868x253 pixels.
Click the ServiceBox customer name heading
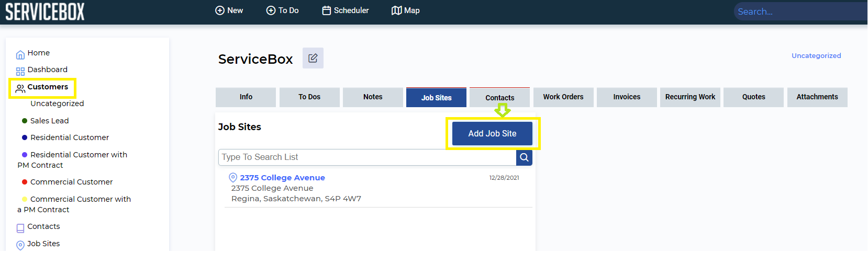[255, 59]
